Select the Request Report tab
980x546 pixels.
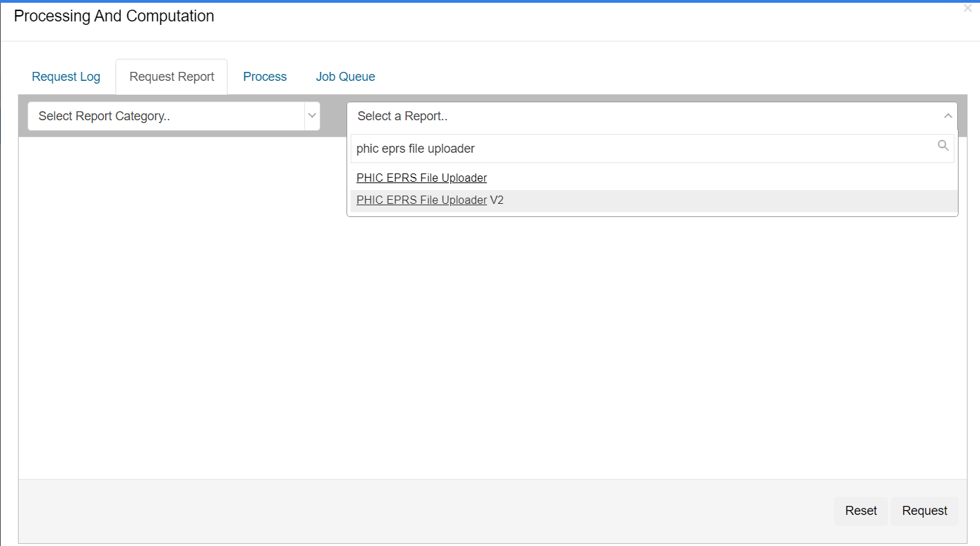172,77
